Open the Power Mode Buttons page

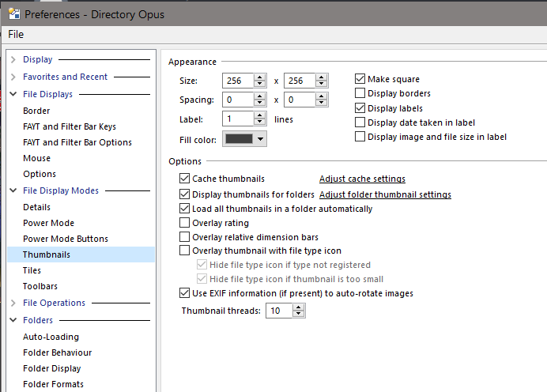click(x=65, y=239)
